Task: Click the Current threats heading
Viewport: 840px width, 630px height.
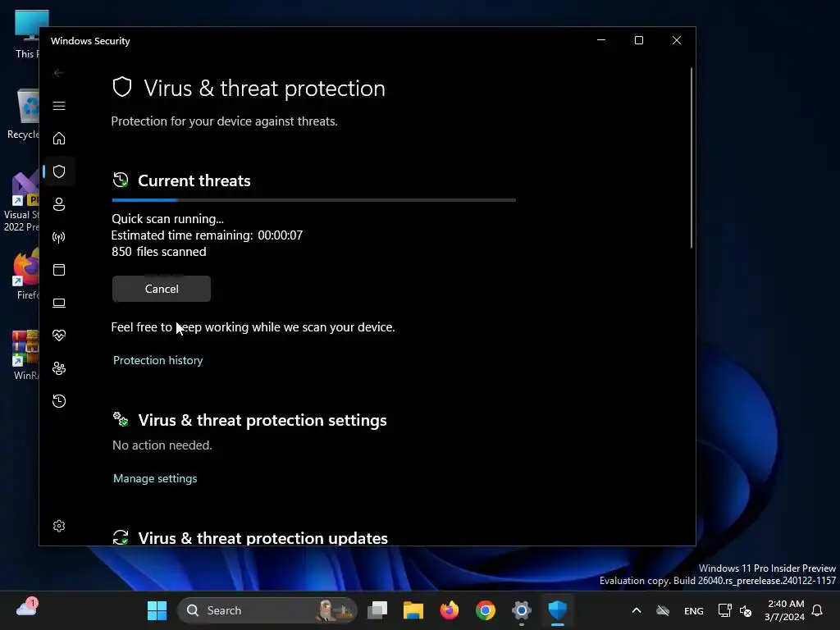Action: pos(194,180)
